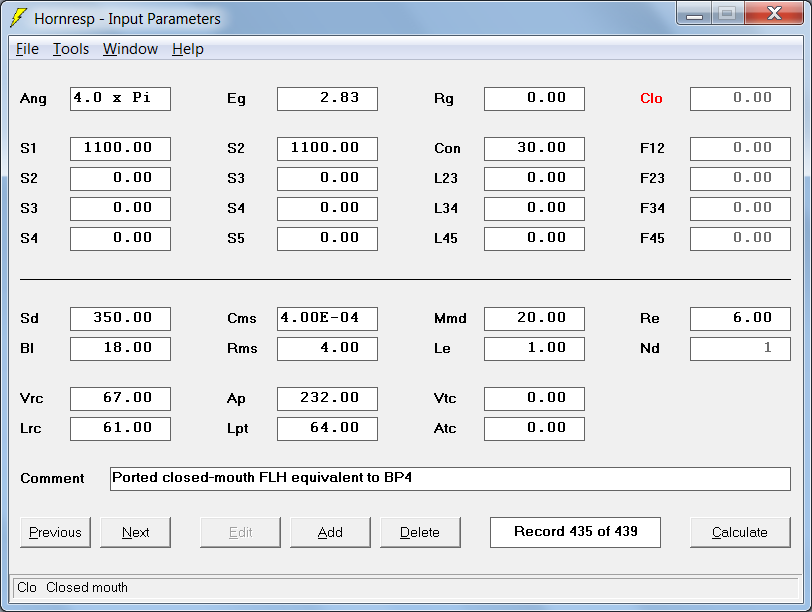The height and width of the screenshot is (612, 812).
Task: Open the Window menu
Action: (x=130, y=49)
